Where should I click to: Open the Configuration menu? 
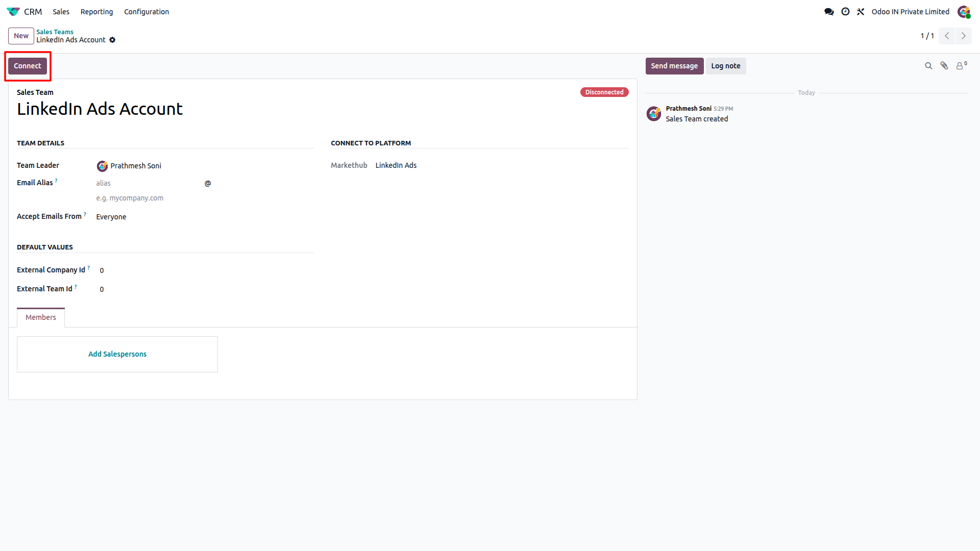pos(146,11)
